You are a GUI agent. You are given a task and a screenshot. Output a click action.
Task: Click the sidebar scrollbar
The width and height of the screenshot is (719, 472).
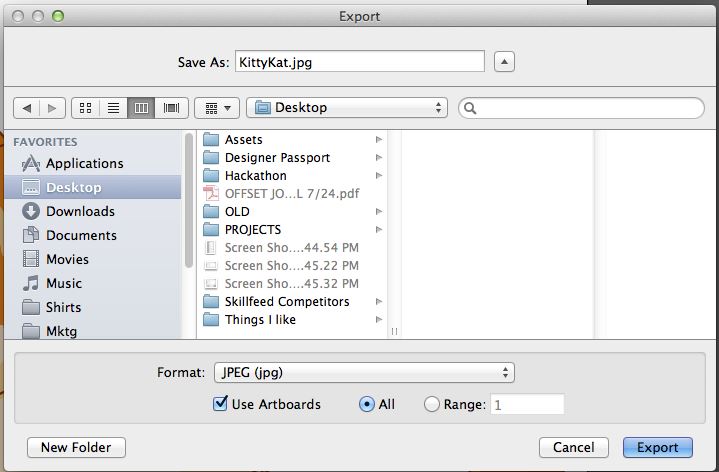[x=188, y=200]
